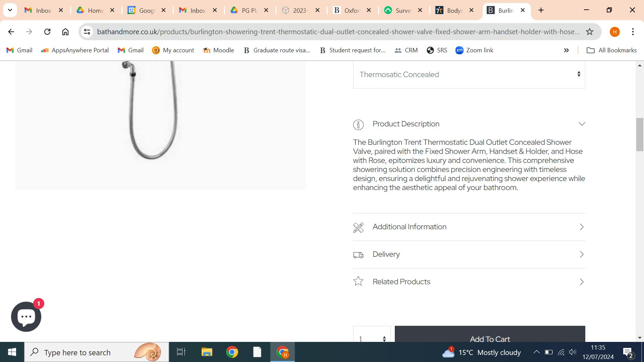The width and height of the screenshot is (644, 362).
Task: Reload the current page
Action: pyautogui.click(x=47, y=32)
